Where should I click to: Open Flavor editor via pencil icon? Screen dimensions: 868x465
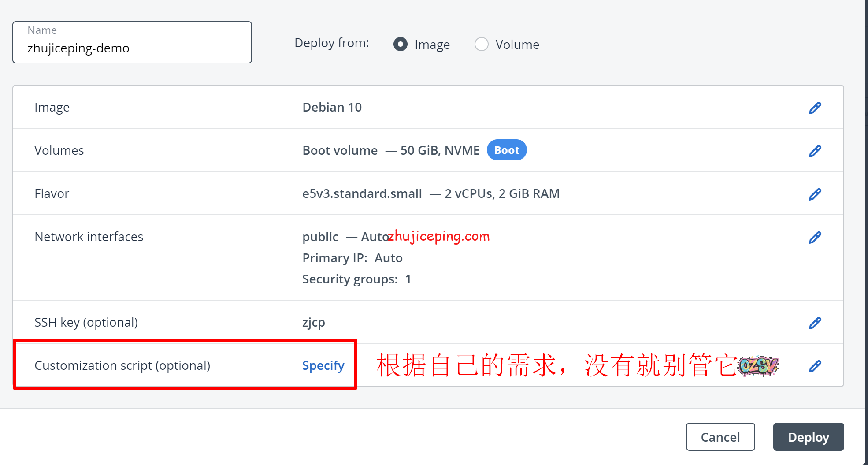point(815,194)
